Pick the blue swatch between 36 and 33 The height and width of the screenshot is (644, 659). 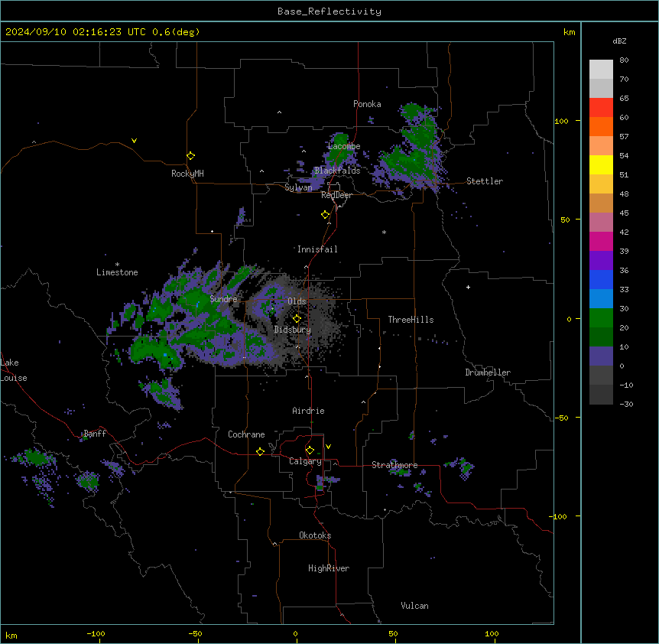coord(601,280)
